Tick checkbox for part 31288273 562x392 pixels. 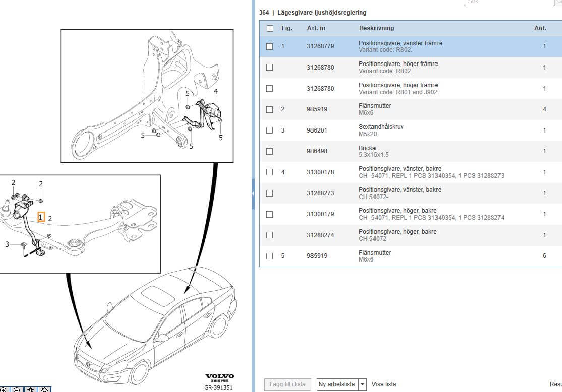270,193
